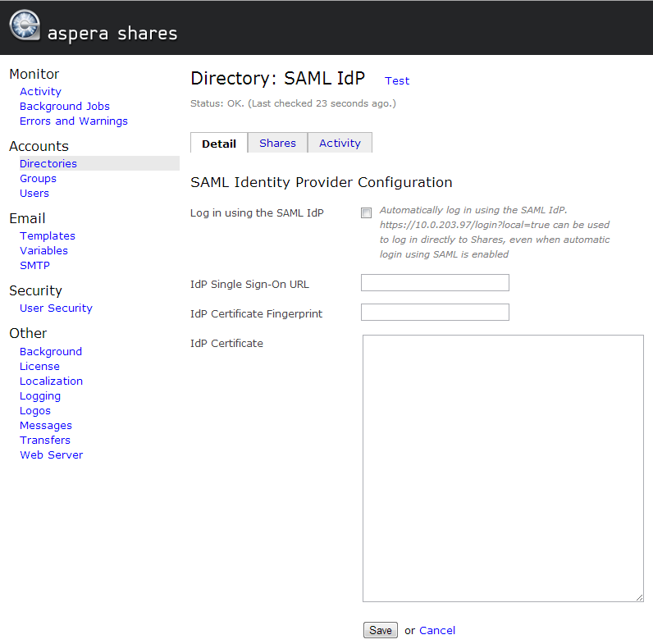Click the 'Directory: SAML IdP' page title
The image size is (653, 644).
pyautogui.click(x=278, y=78)
